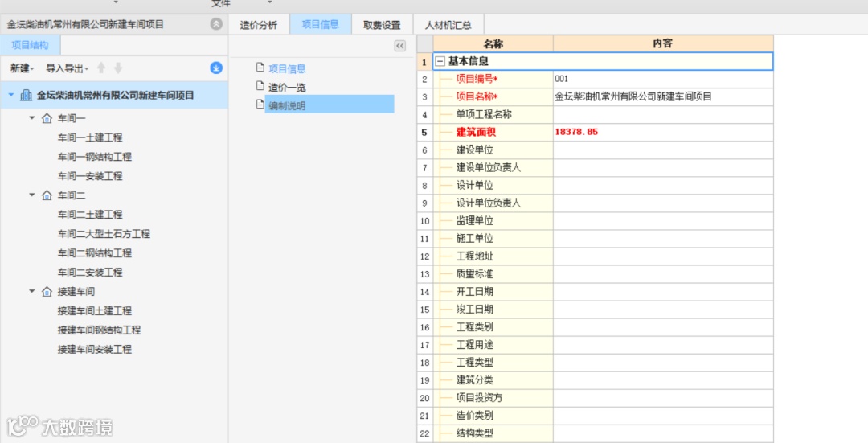Select root project node in the tree
Image resolution: width=868 pixels, height=443 pixels.
coord(115,95)
